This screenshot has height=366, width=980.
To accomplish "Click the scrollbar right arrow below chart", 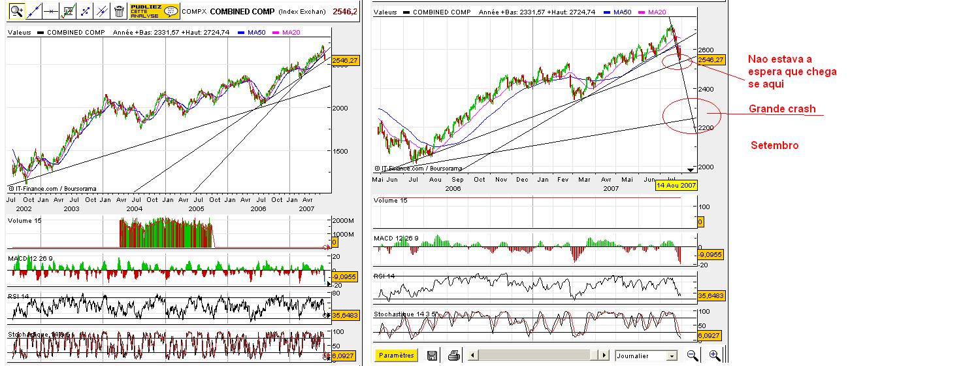I will pos(606,356).
